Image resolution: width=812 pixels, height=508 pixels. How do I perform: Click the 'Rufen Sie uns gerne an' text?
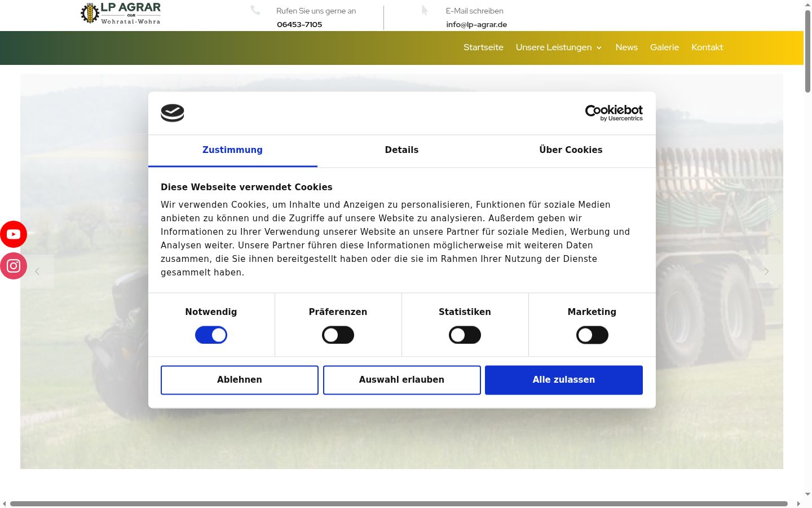tap(316, 11)
